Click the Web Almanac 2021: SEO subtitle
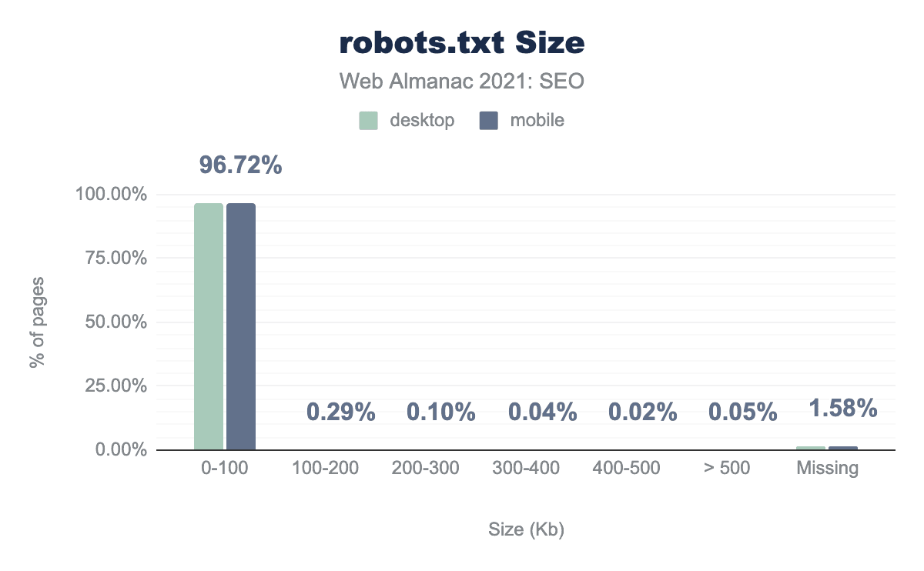 462,81
